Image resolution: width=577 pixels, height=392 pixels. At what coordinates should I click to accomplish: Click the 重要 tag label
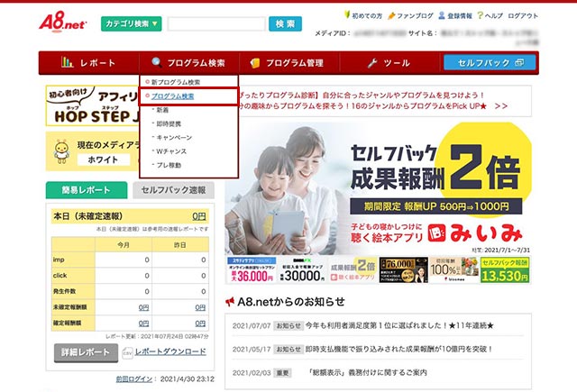[282, 373]
